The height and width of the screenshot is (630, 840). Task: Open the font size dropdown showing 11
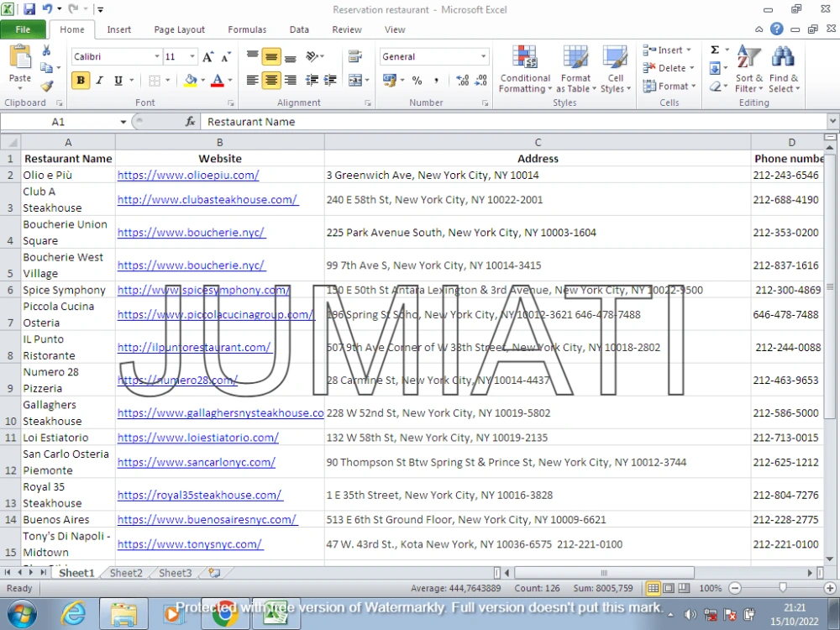(192, 56)
